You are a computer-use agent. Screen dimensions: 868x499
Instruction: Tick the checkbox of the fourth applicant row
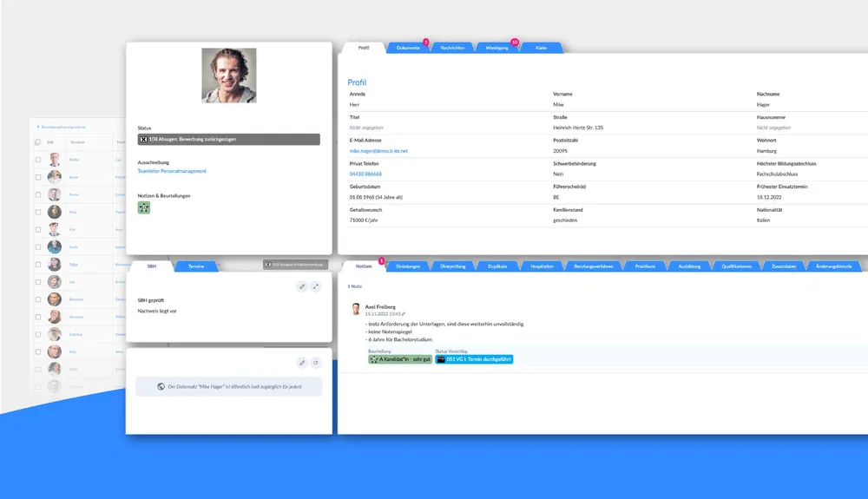(37, 212)
